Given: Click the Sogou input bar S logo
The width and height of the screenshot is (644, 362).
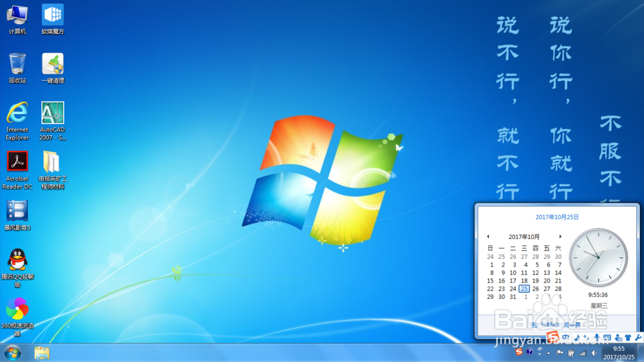Looking at the screenshot, I should click(x=553, y=336).
